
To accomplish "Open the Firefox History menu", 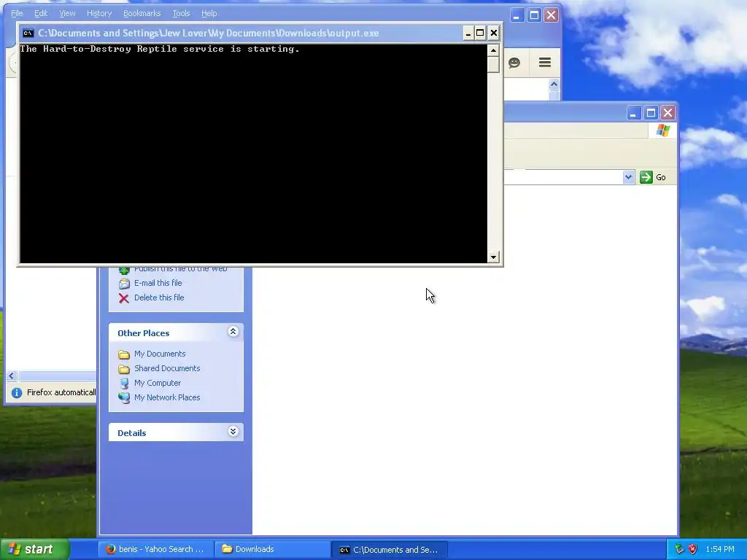I will click(99, 13).
